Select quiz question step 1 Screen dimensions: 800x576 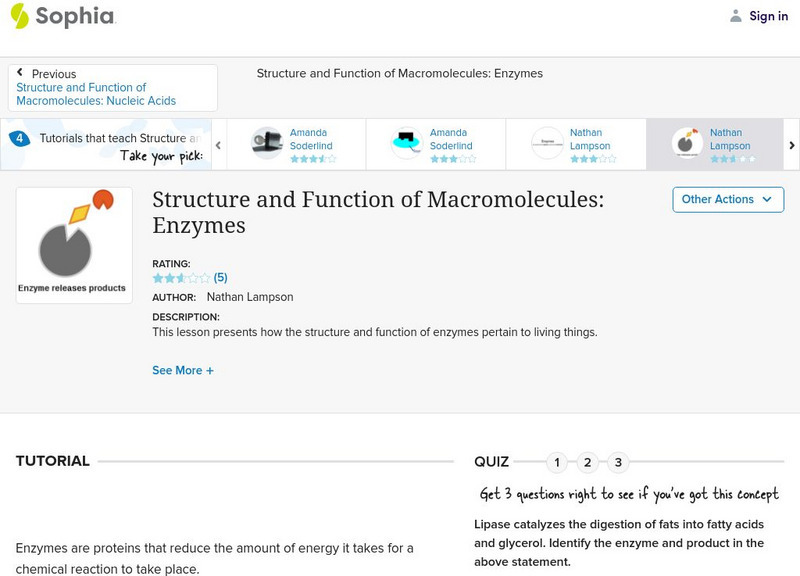click(558, 462)
